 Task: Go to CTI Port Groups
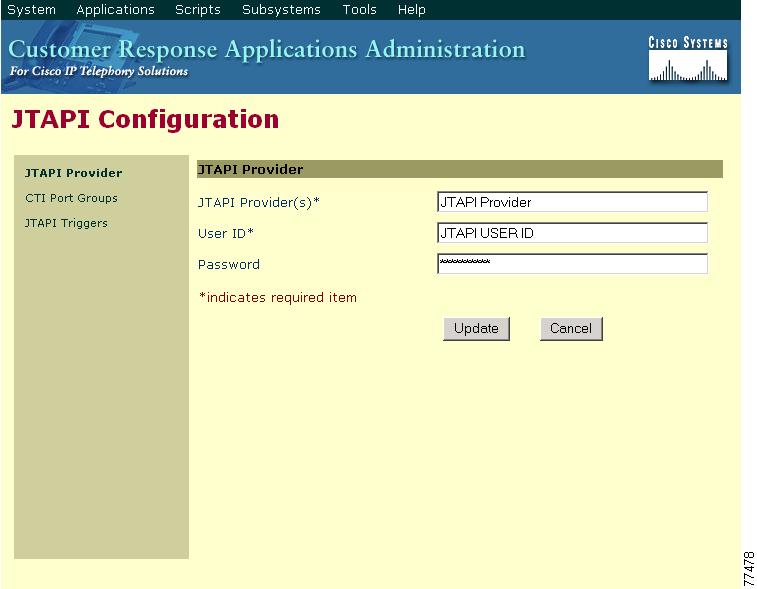(x=71, y=198)
